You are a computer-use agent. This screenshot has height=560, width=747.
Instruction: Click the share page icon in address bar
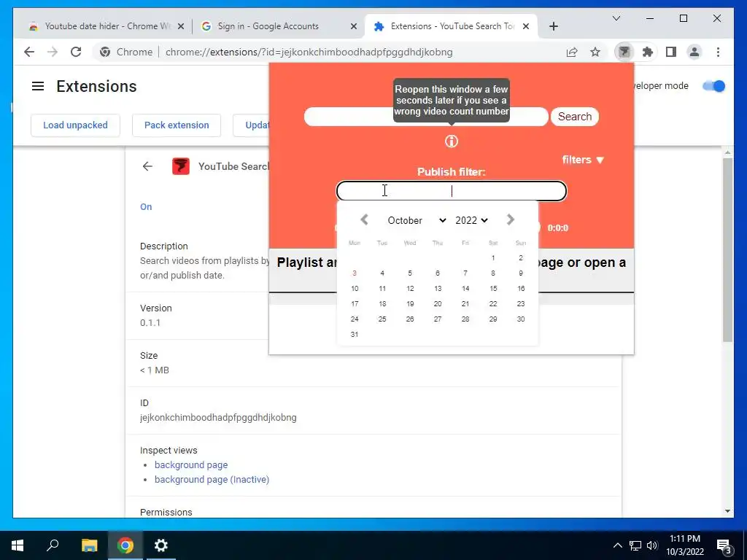tap(572, 52)
